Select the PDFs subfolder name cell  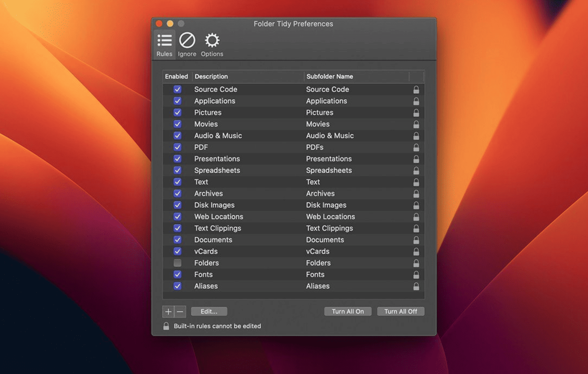315,147
